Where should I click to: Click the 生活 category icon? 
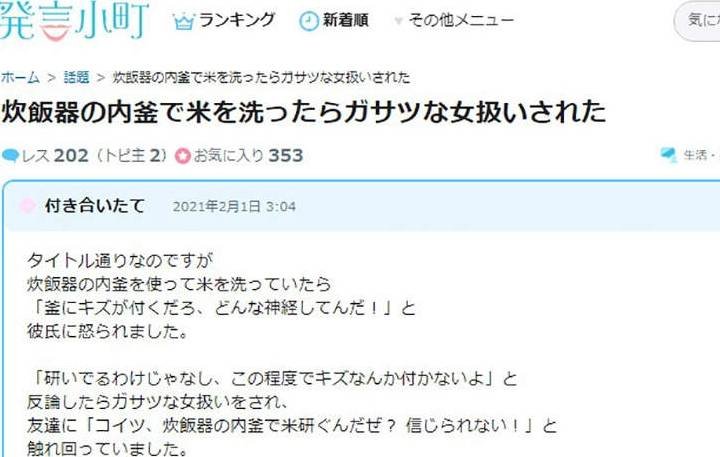point(669,155)
